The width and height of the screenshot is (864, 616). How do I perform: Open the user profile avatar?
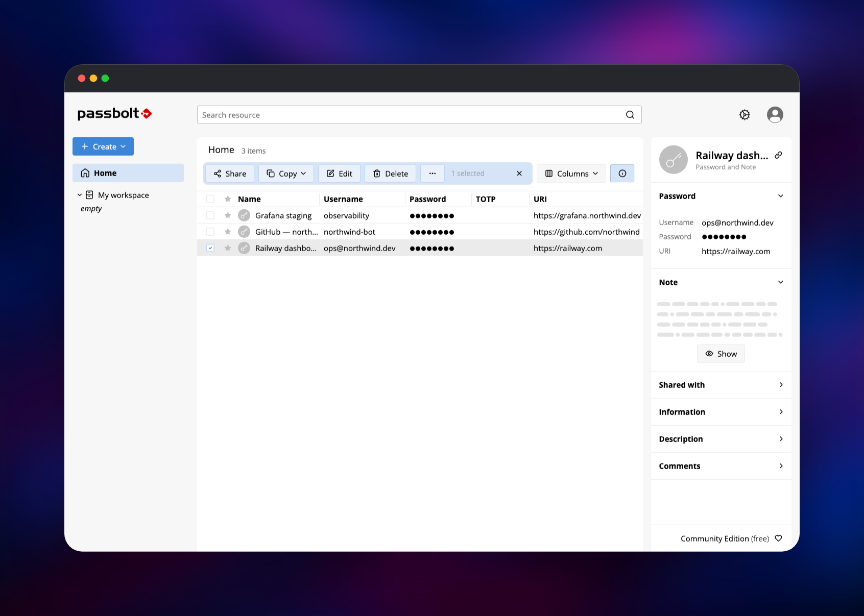tap(775, 115)
